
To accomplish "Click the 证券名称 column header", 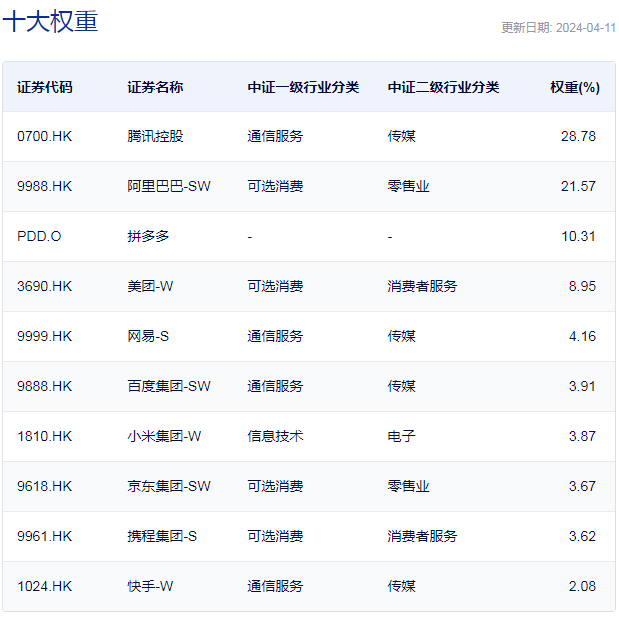I will [x=155, y=87].
